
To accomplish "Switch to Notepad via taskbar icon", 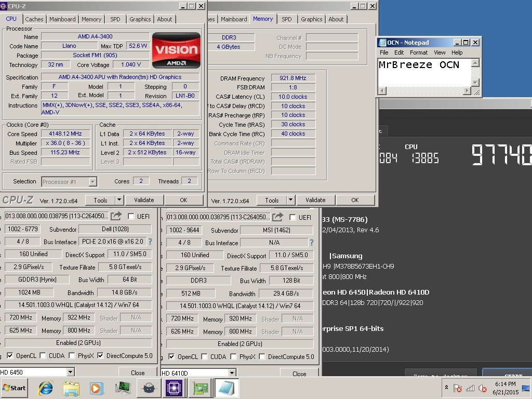I will (227, 388).
